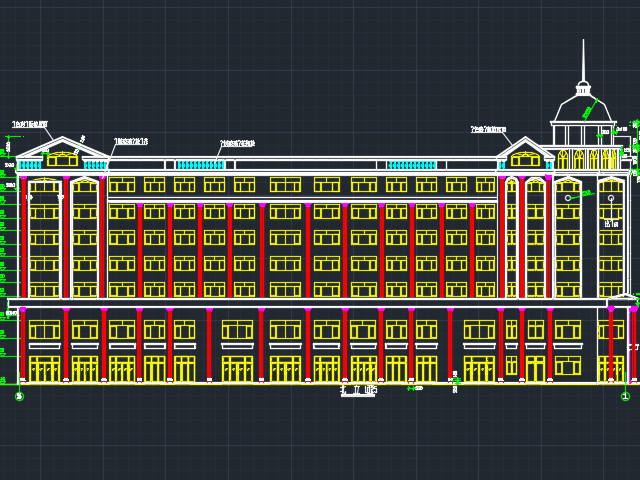Viewport: 640px width, 480px height.
Task: Click the spire tip above the dome
Action: pos(583,42)
